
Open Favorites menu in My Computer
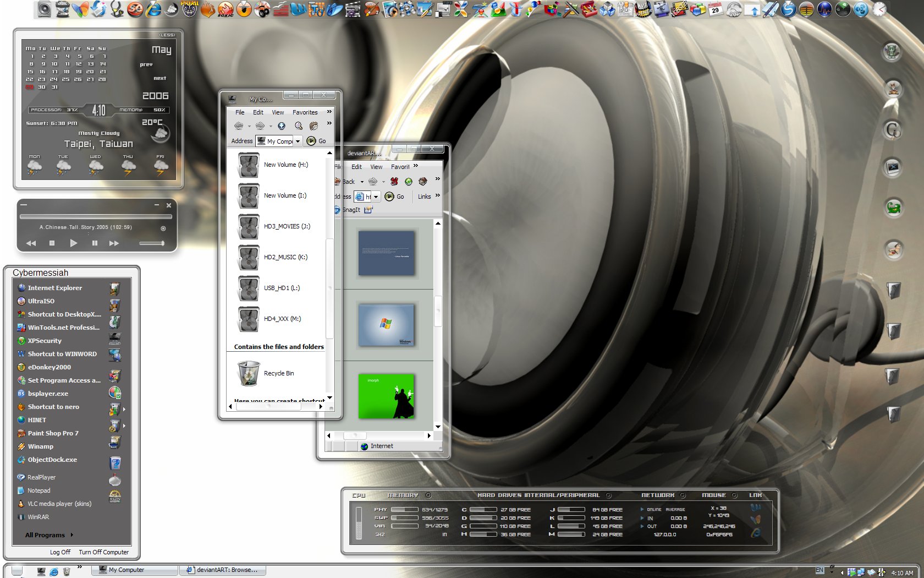coord(305,112)
